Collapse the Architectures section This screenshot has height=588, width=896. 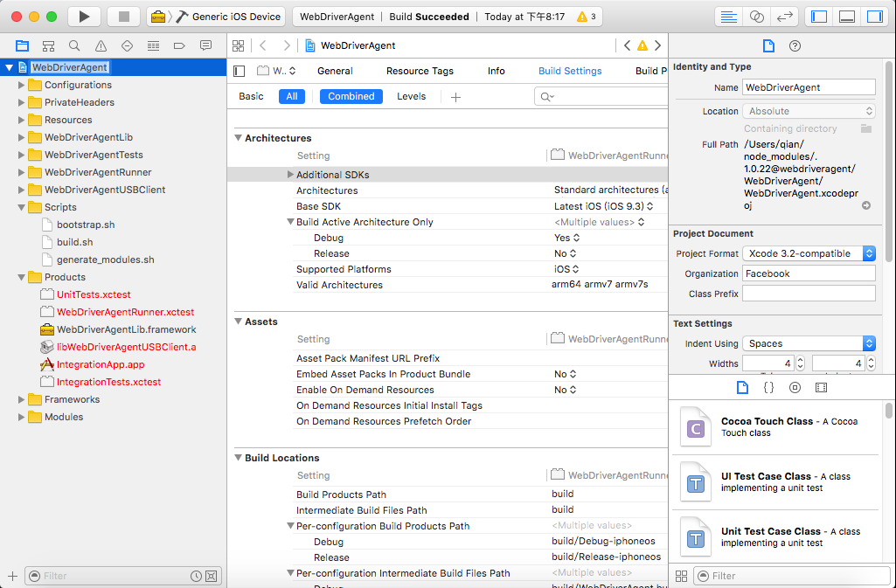238,138
